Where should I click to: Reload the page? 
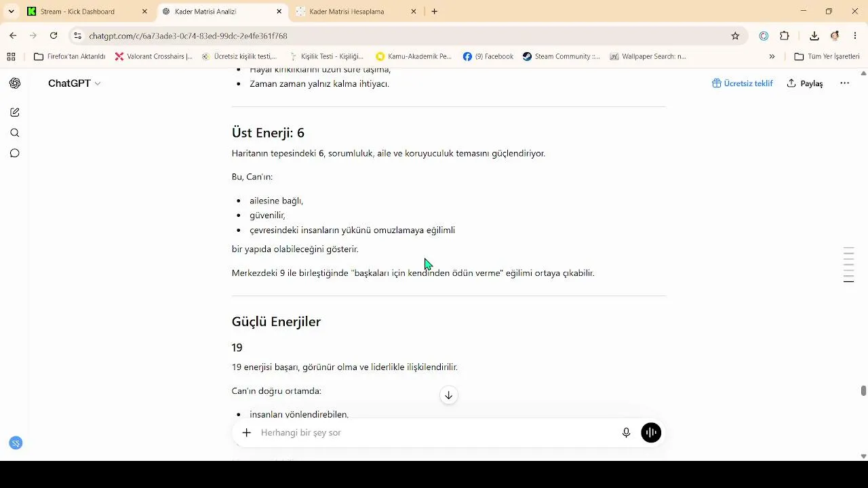pos(54,36)
